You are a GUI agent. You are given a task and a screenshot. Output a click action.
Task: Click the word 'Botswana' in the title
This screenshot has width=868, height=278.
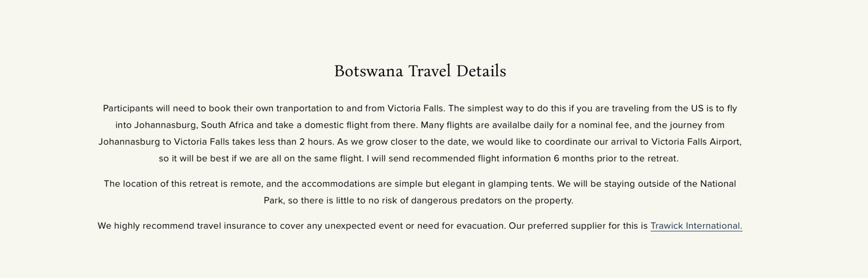(x=368, y=71)
